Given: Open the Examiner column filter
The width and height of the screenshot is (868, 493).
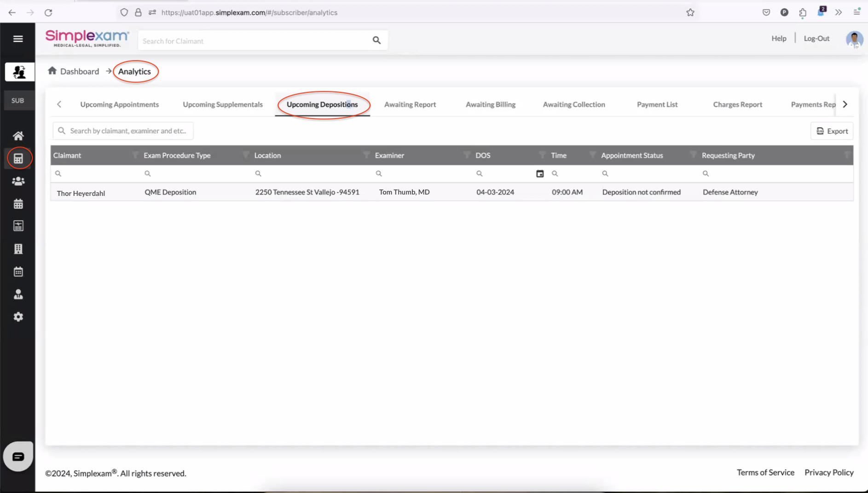Looking at the screenshot, I should [467, 155].
